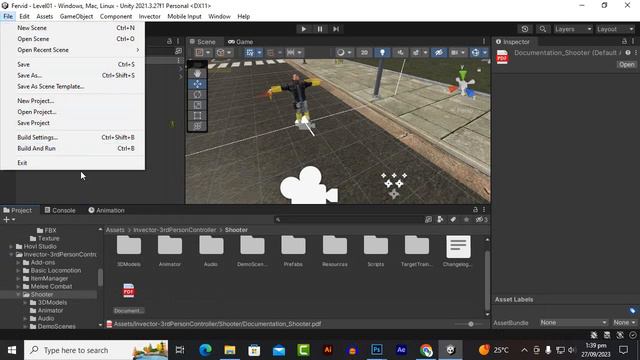This screenshot has height=360, width=640.
Task: Click the Search by Label icon
Action: tap(453, 220)
